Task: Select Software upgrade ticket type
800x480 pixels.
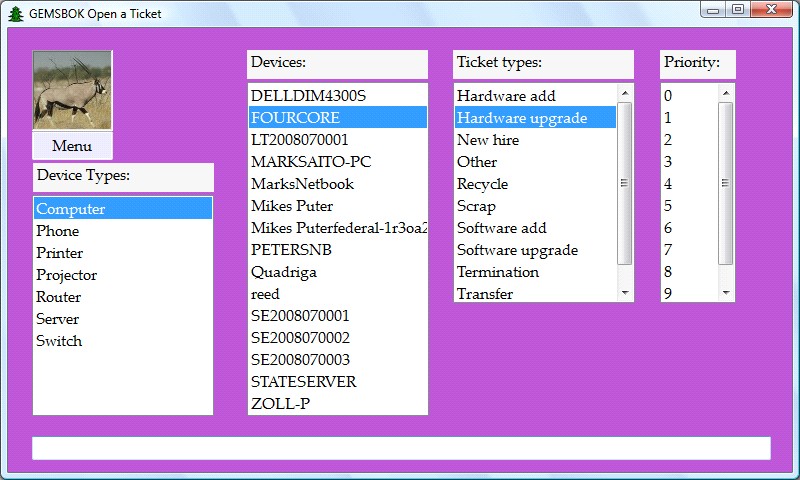Action: [517, 250]
